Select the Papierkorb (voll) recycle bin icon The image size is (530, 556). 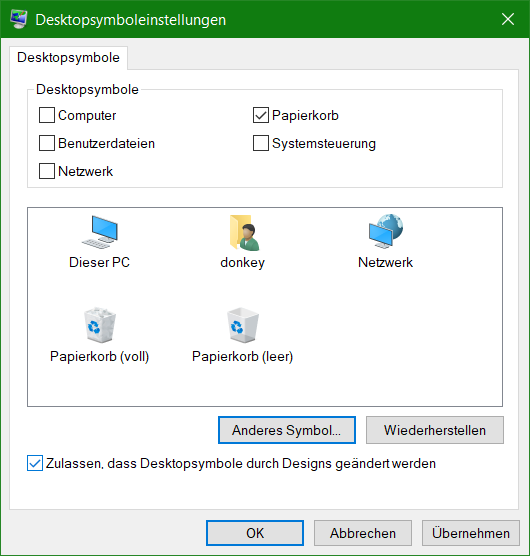pos(100,325)
